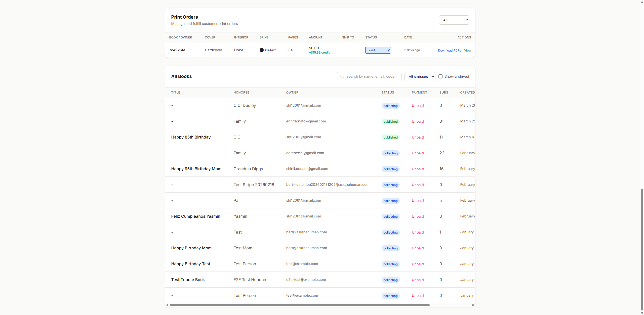
Task: Open the All statuses filter dropdown
Action: pyautogui.click(x=420, y=76)
